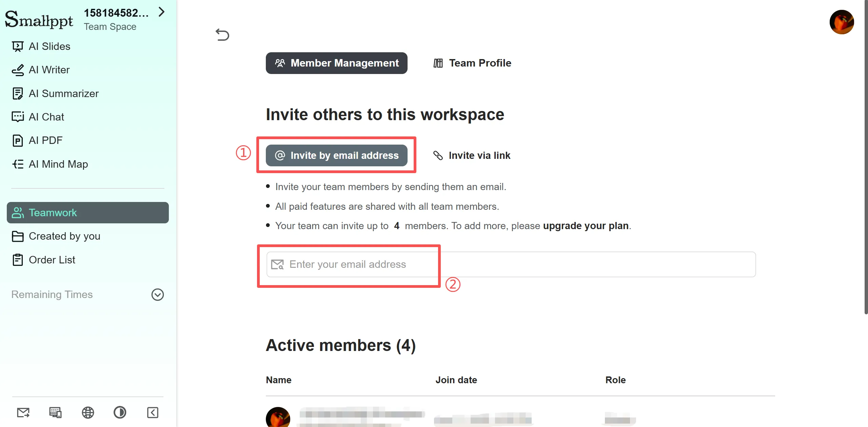Select Invite by email address option
868x427 pixels.
(x=336, y=155)
